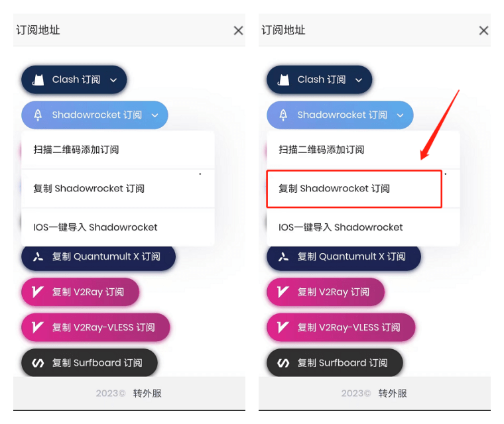The width and height of the screenshot is (504, 424).
Task: Click the Surfboard logo icon in left dialog
Action: pos(38,363)
